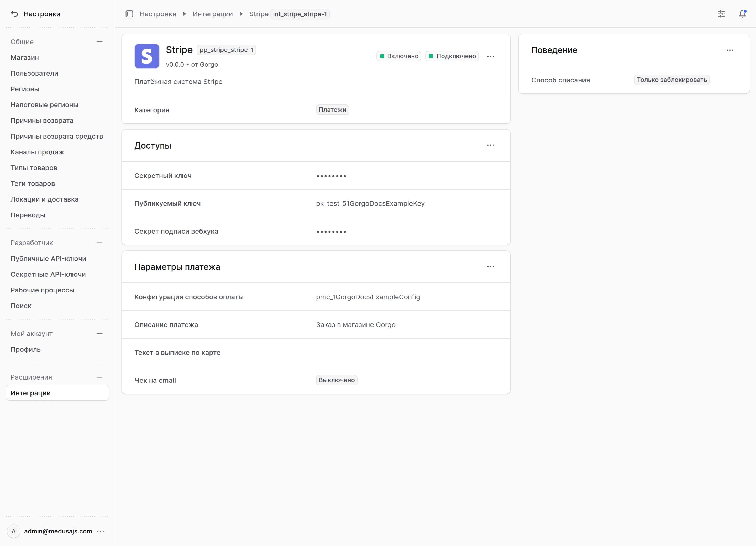756x546 pixels.
Task: Click the Подключено status badge
Action: pos(452,56)
